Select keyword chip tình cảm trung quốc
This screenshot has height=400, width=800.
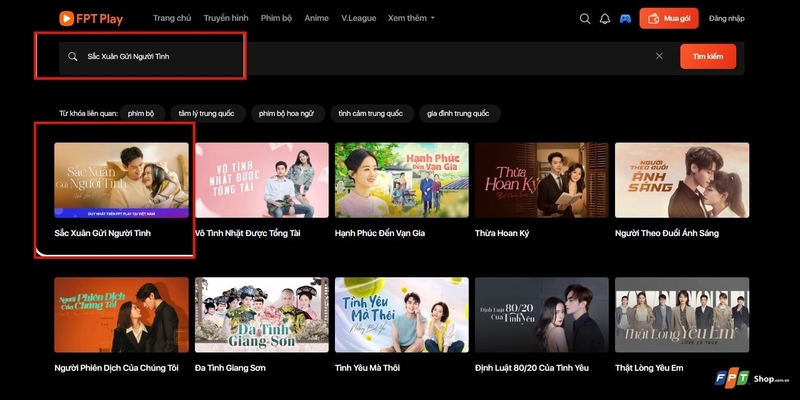pyautogui.click(x=371, y=113)
